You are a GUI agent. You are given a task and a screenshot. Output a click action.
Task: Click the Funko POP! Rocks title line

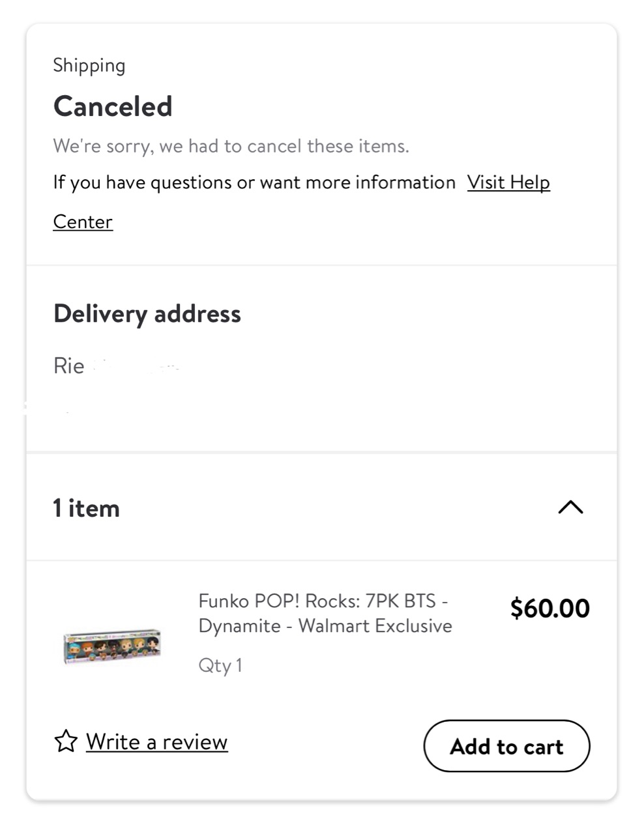[x=323, y=601]
